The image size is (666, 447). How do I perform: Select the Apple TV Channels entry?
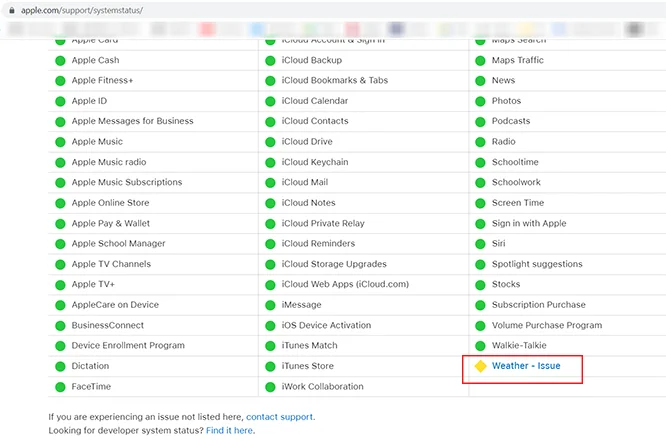point(111,264)
